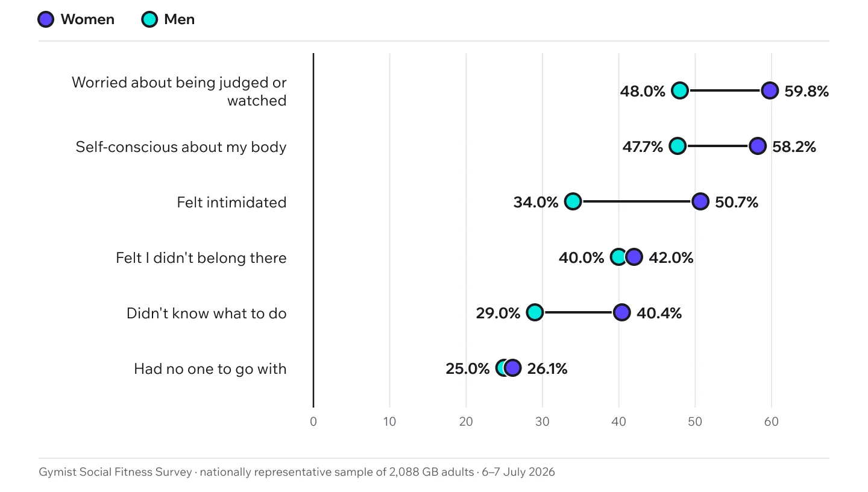868x492 pixels.
Task: Click 'Didn't know what to do' label
Action: 206,313
